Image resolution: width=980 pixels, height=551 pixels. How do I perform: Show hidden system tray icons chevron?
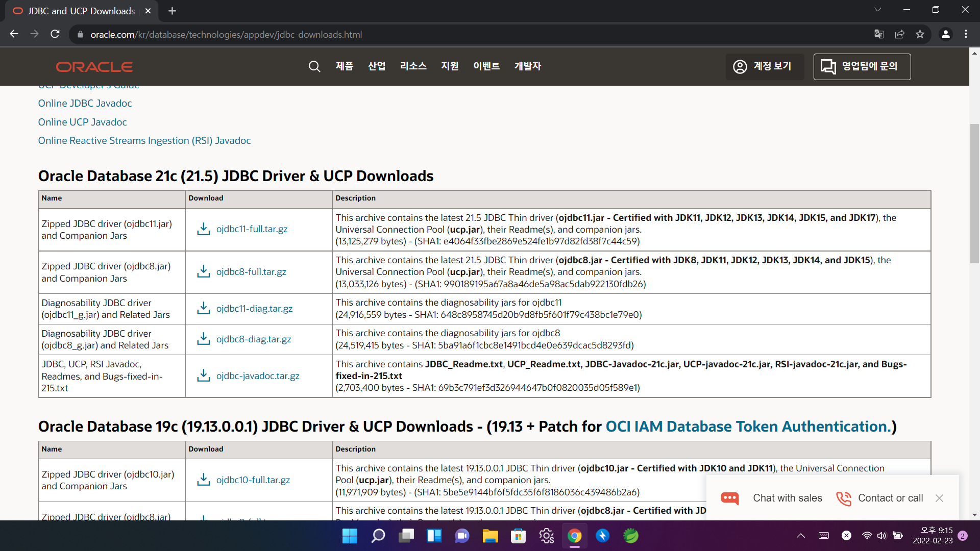(800, 536)
